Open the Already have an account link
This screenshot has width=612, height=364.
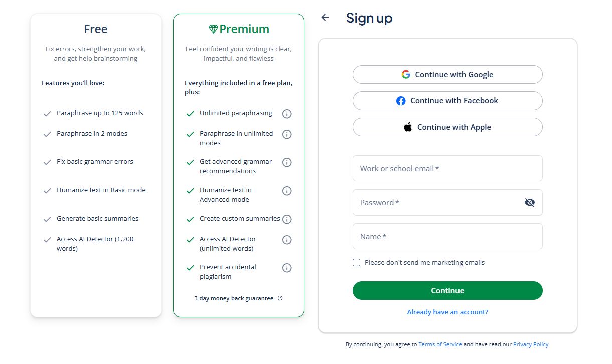447,312
